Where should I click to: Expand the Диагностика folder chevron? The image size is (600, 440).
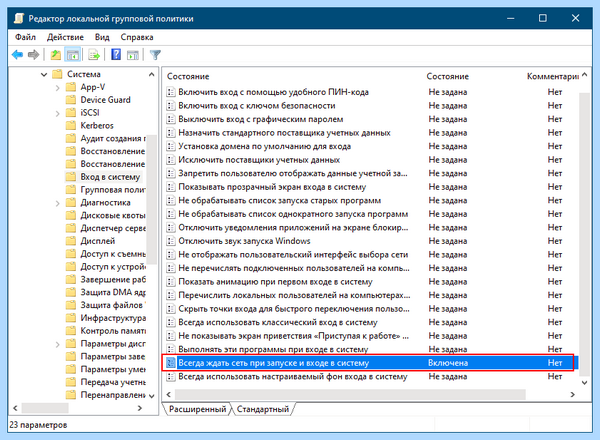tap(57, 203)
